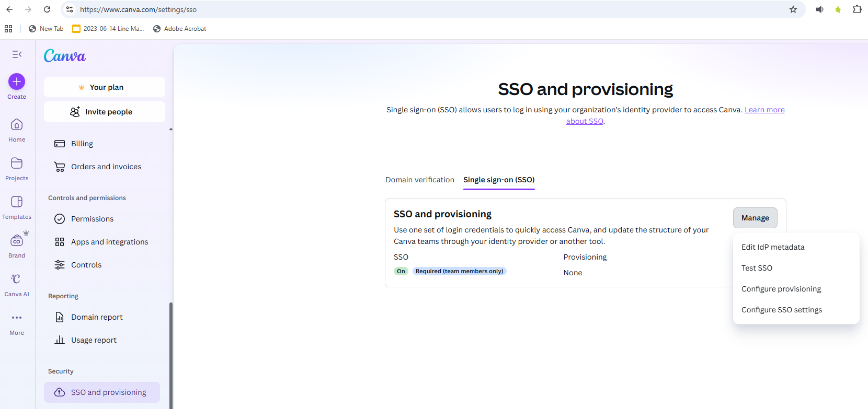Click the green extension icon in toolbar
The height and width of the screenshot is (409, 868).
click(x=838, y=9)
